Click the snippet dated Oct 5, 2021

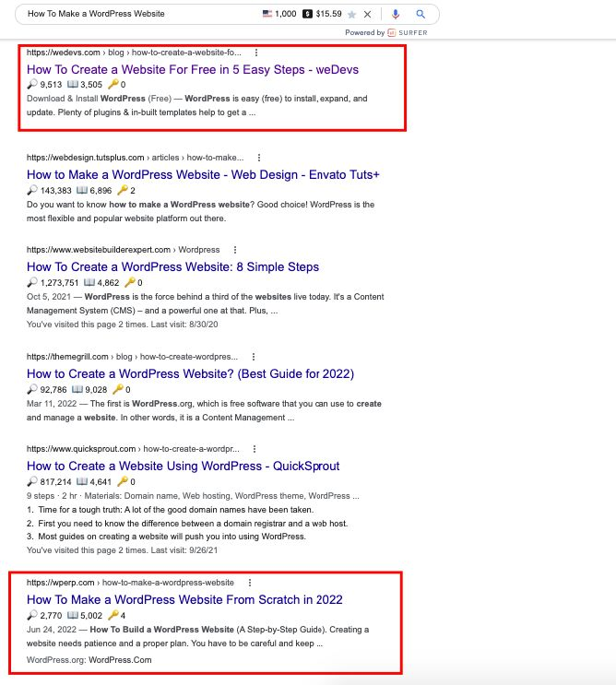[x=206, y=303]
